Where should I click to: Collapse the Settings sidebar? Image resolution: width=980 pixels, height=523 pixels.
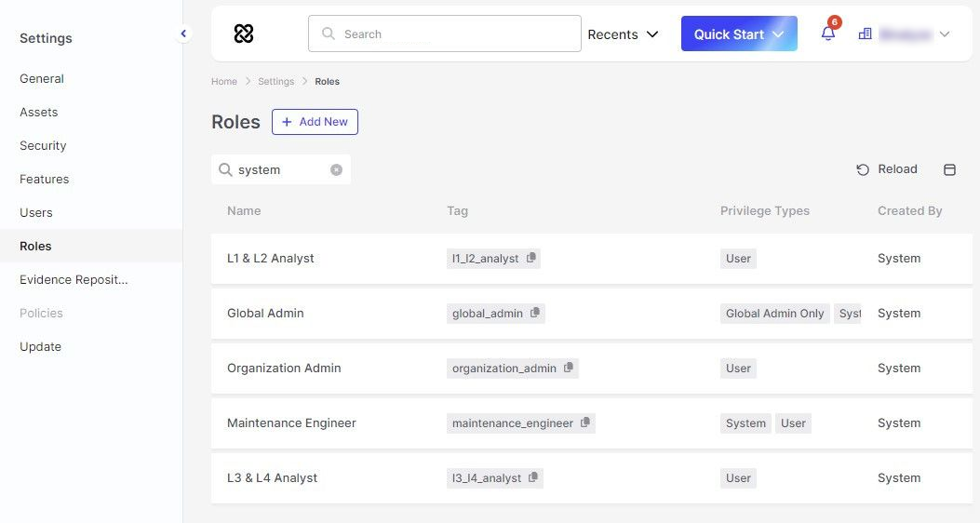(183, 34)
